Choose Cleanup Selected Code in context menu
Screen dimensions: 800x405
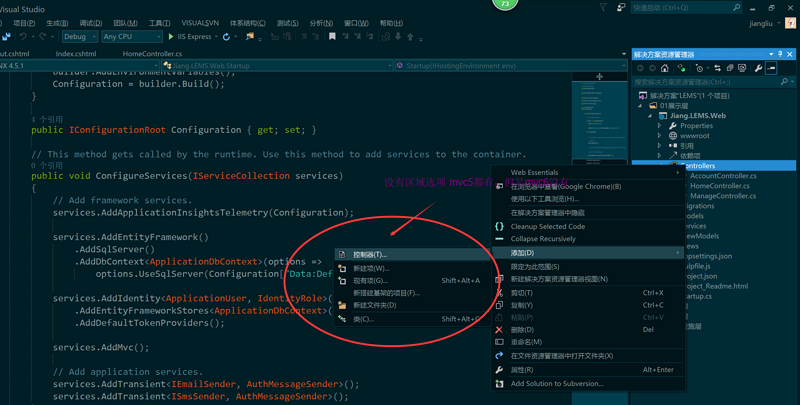(x=588, y=226)
